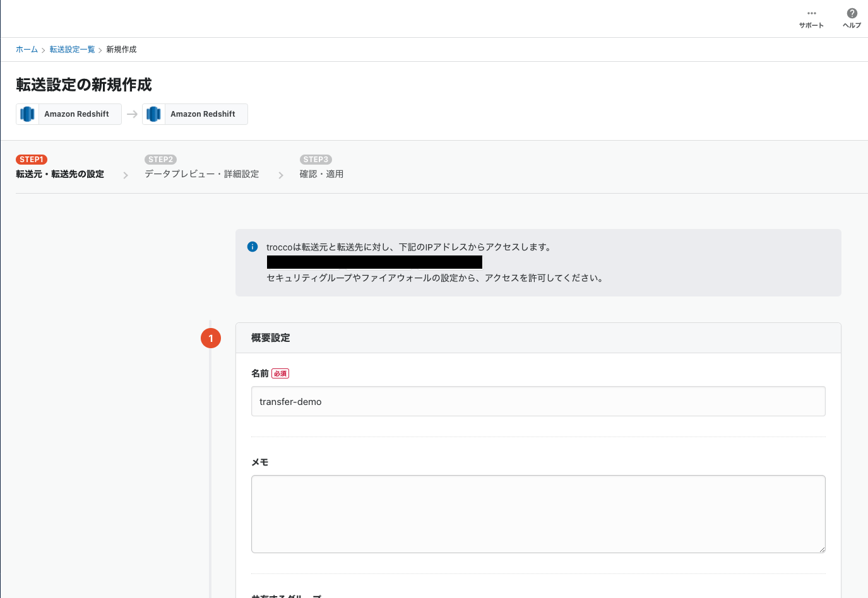This screenshot has width=868, height=598.
Task: Open the ホーム breadcrumb link
Action: [27, 49]
